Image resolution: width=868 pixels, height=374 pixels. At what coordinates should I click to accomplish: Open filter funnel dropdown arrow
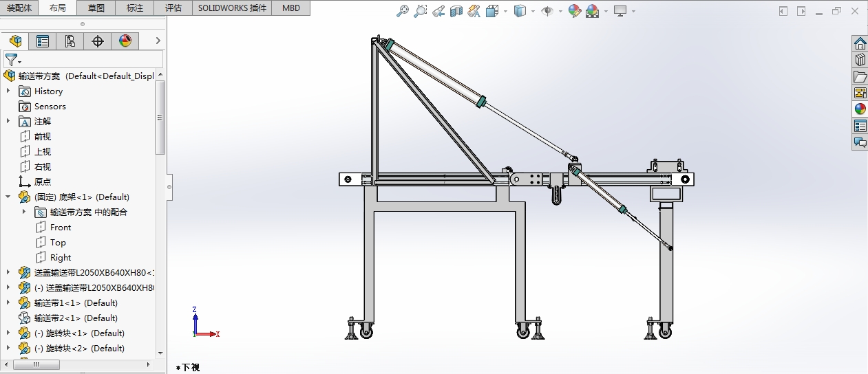(x=20, y=63)
